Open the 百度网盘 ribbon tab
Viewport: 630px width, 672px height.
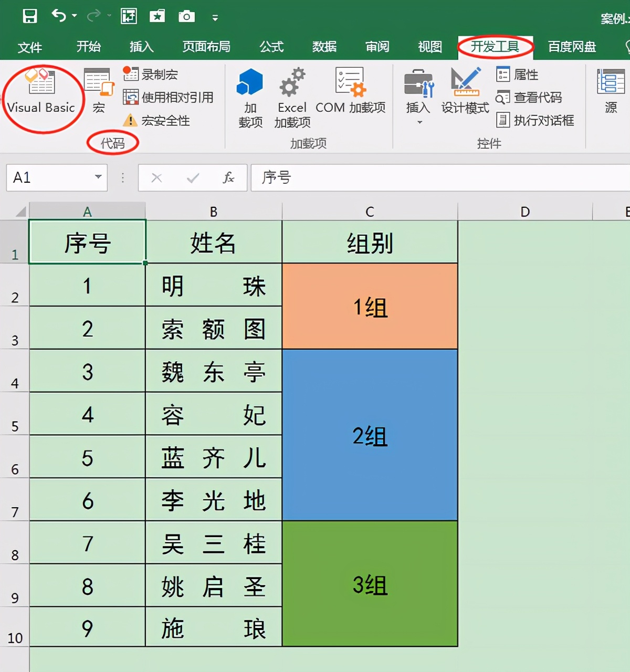point(571,47)
